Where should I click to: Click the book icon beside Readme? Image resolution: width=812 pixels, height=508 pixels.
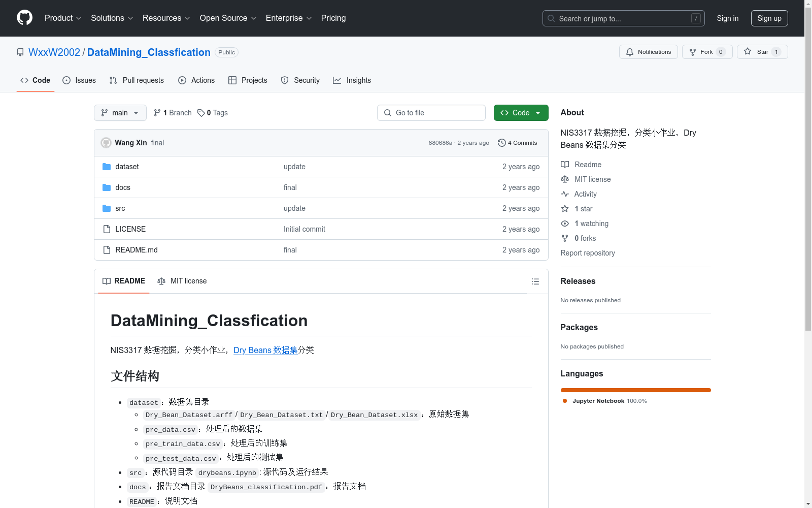pyautogui.click(x=565, y=165)
